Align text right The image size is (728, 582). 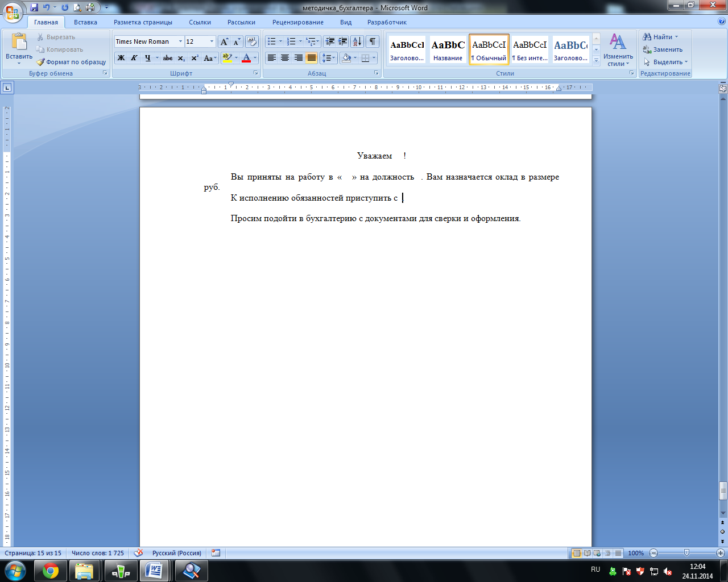298,58
